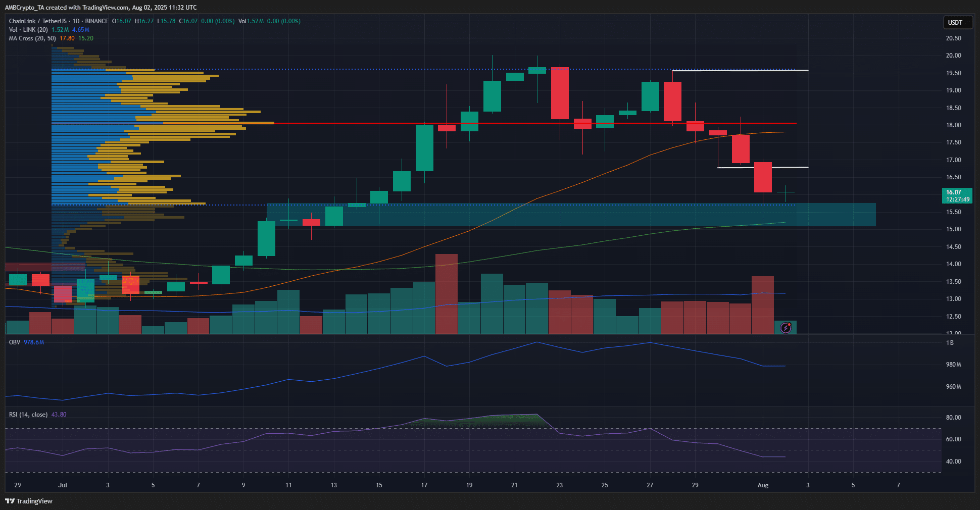This screenshot has height=510, width=980.
Task: Click the 978.6M OBV value readout
Action: tap(34, 342)
